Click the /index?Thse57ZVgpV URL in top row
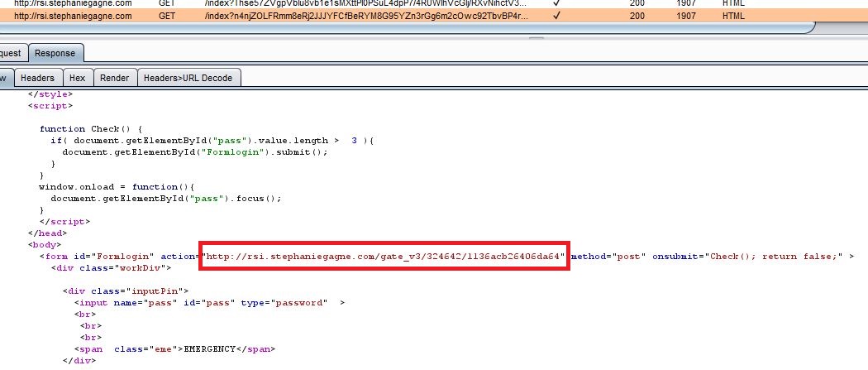868x370 pixels. tap(366, 2)
